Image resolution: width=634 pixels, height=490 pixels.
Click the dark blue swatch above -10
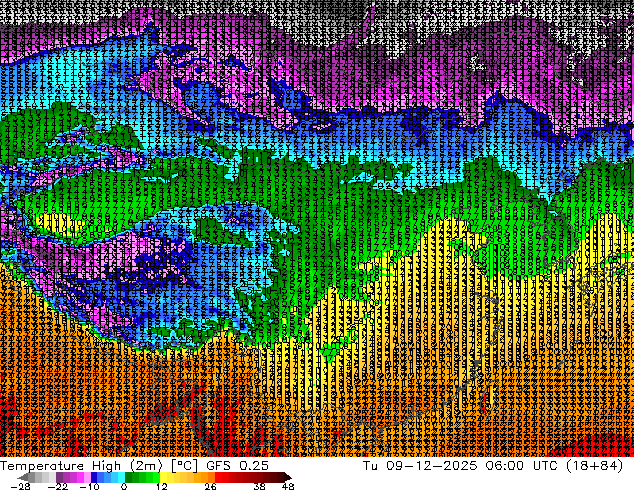[x=94, y=477]
